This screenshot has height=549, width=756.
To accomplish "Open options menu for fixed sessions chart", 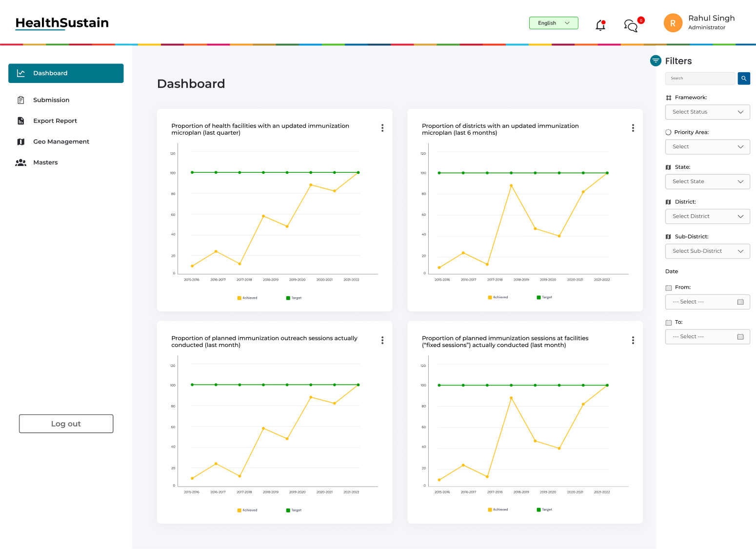I will click(x=633, y=340).
